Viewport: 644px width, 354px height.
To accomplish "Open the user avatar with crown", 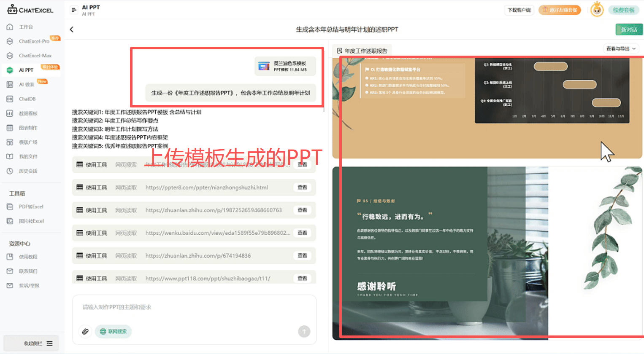I will pyautogui.click(x=597, y=9).
